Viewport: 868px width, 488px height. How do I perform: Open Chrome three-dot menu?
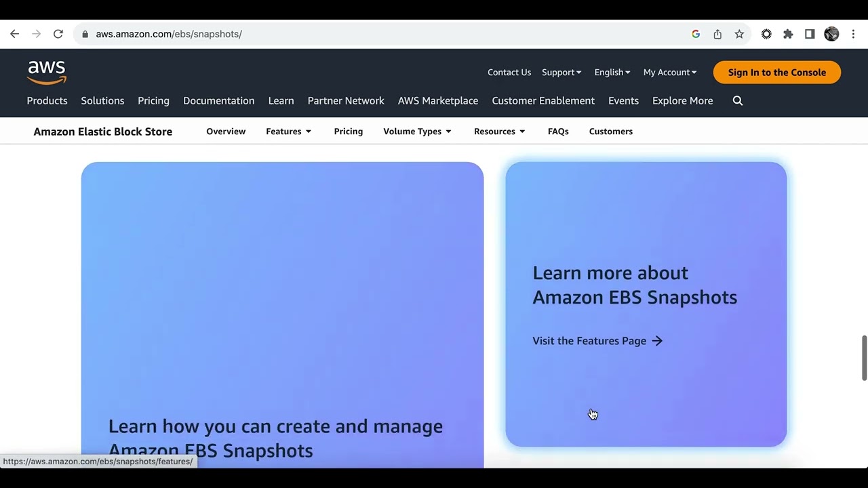(x=853, y=34)
